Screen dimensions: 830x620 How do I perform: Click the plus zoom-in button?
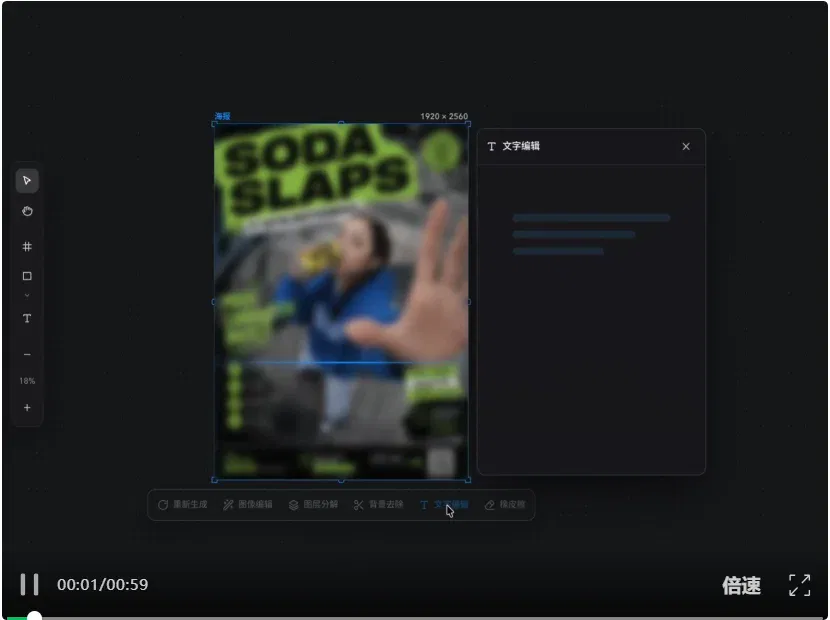[x=27, y=408]
